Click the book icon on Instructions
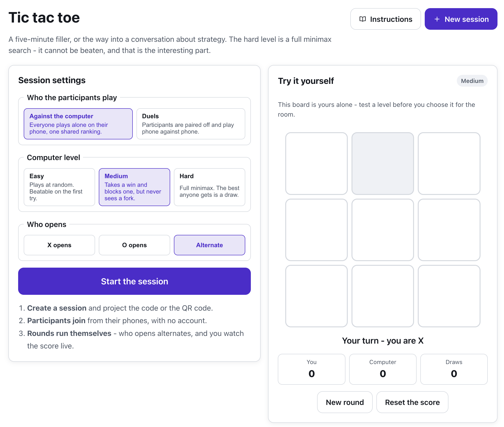This screenshot has width=504, height=427. coord(363,19)
